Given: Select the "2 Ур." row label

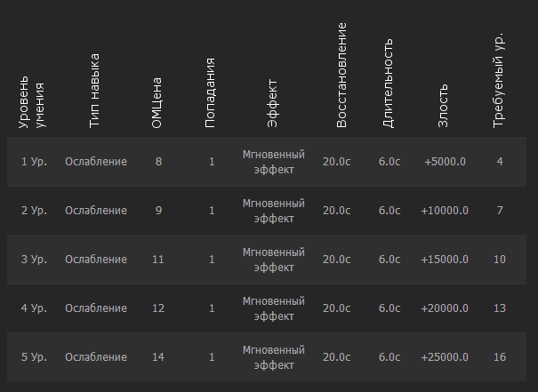Looking at the screenshot, I should click(34, 211).
